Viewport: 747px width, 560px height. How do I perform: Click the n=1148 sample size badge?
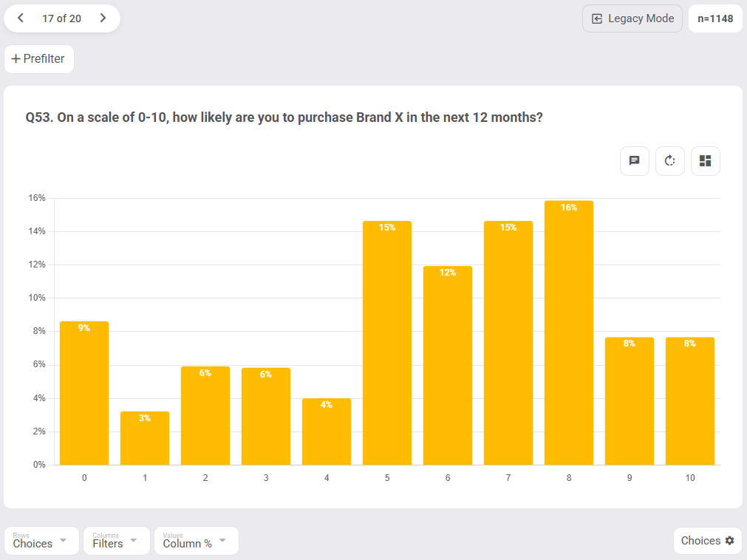click(715, 18)
